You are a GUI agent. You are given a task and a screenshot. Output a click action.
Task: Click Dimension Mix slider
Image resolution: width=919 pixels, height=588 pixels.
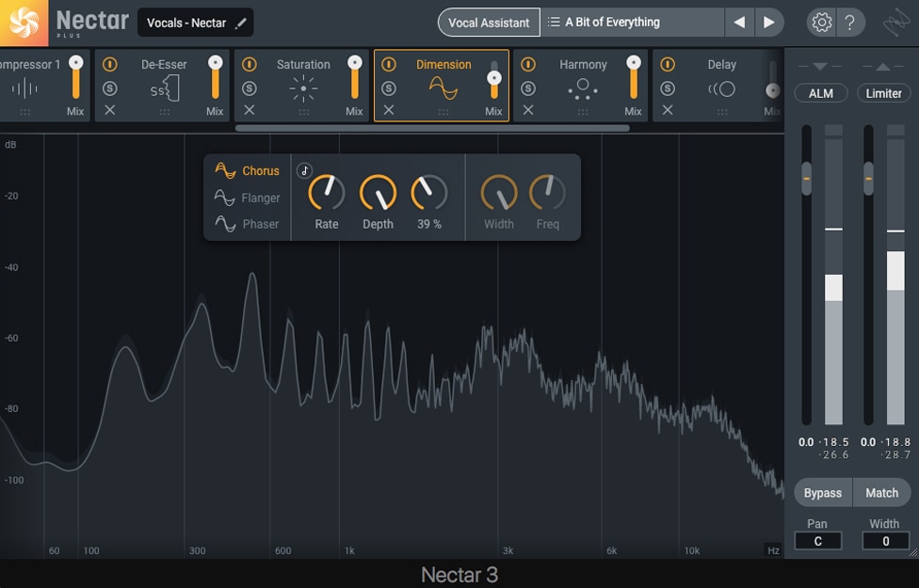pyautogui.click(x=494, y=80)
